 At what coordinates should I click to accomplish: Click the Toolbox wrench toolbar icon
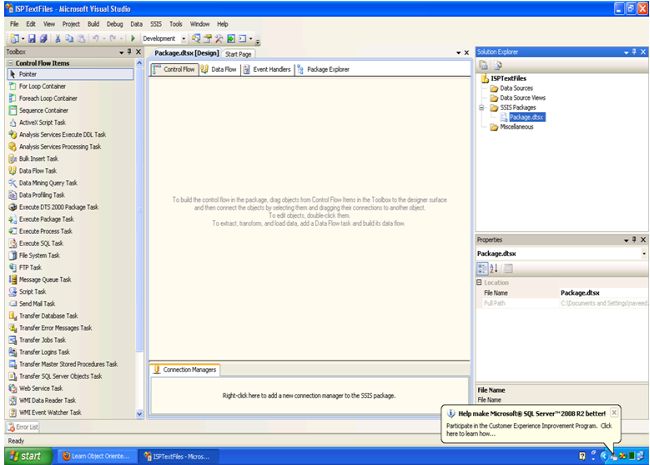coord(219,39)
